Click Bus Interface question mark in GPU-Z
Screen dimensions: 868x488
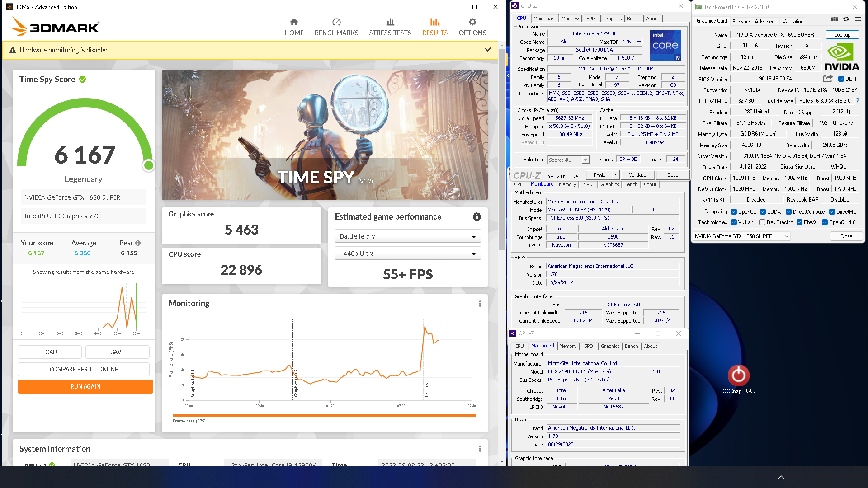[858, 101]
